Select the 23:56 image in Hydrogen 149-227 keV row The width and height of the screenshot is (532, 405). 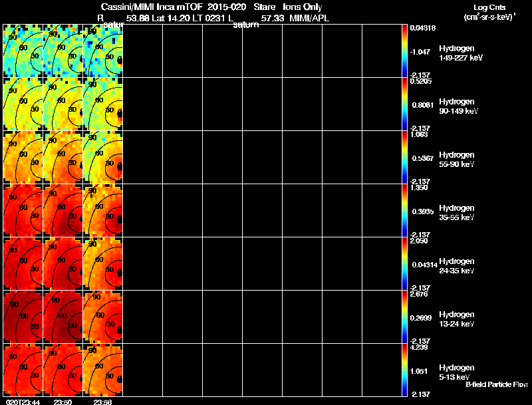(x=103, y=51)
